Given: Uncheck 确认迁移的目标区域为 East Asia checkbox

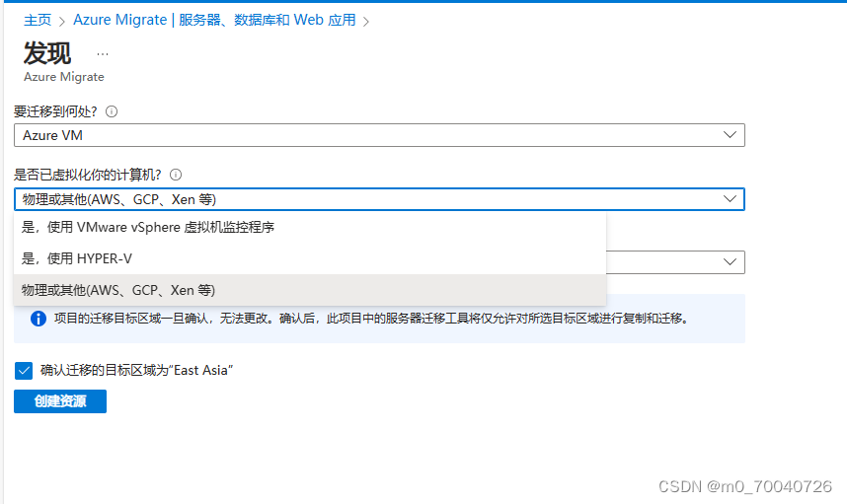Looking at the screenshot, I should [x=24, y=371].
